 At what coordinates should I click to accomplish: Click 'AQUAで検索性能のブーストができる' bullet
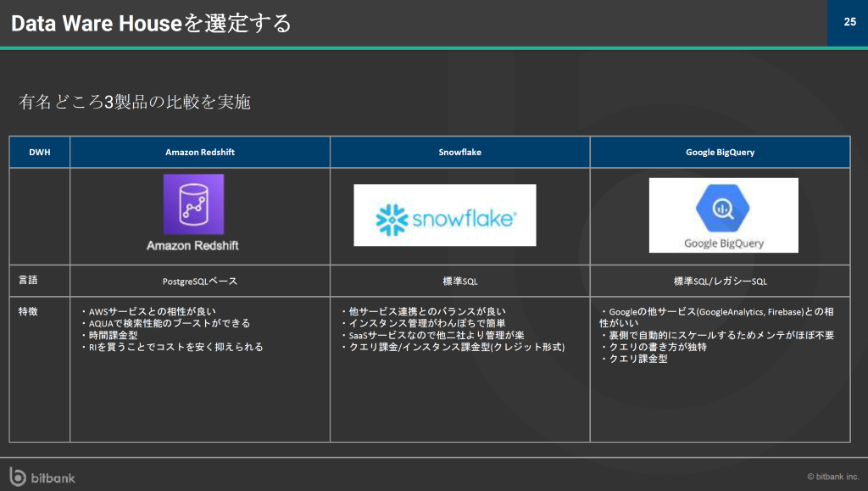(x=165, y=323)
